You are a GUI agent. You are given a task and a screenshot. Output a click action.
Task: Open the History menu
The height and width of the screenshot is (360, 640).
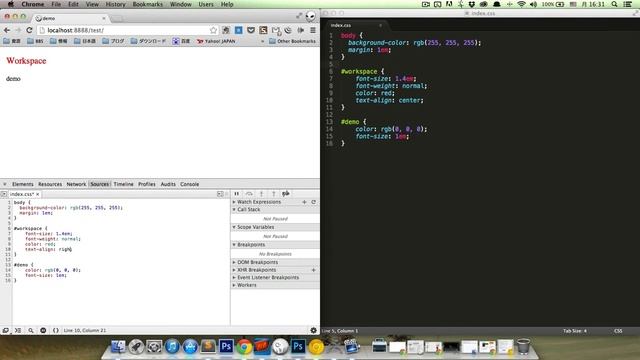(116, 4)
